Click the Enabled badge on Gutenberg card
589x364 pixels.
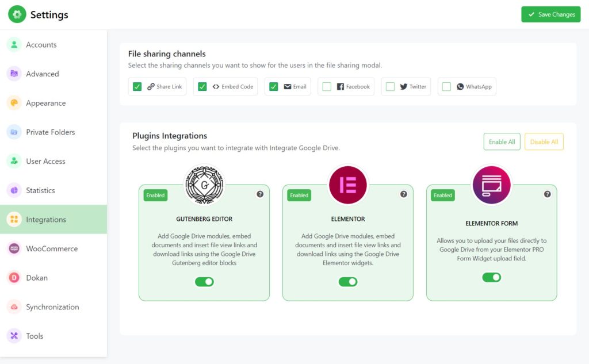point(155,196)
